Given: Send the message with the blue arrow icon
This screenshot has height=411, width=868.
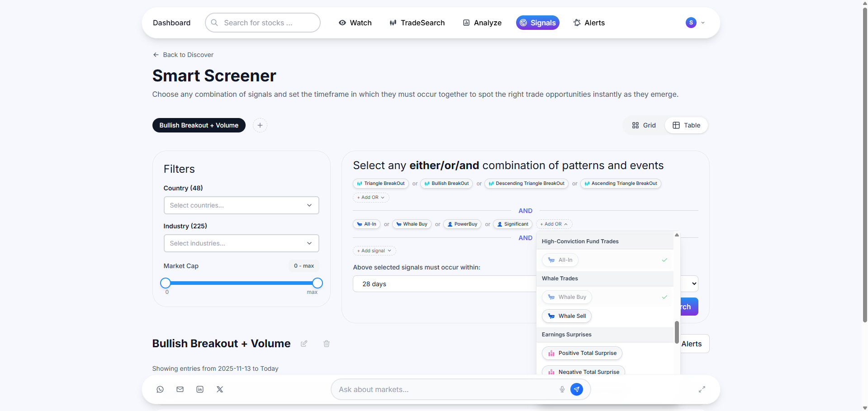Looking at the screenshot, I should point(577,389).
